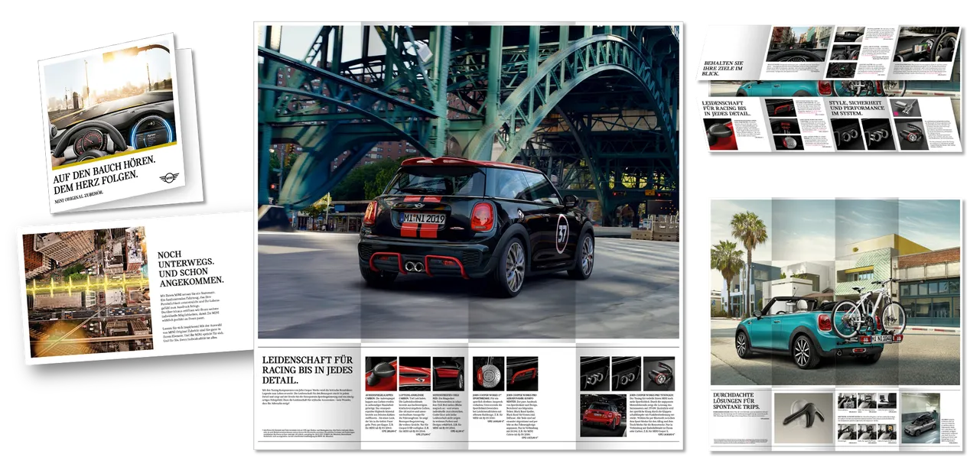Select the brake disc thumbnail in the large spread
Viewport: 980px width, 457px height.
pos(488,374)
